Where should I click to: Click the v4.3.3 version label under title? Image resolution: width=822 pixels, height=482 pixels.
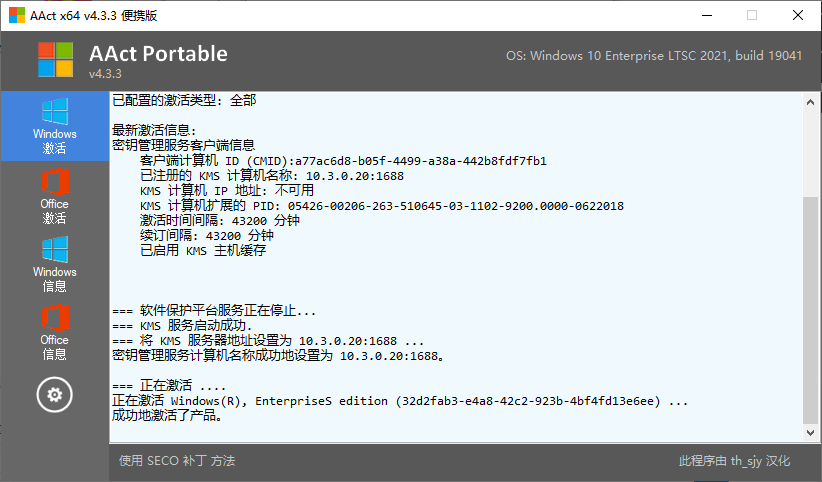105,75
